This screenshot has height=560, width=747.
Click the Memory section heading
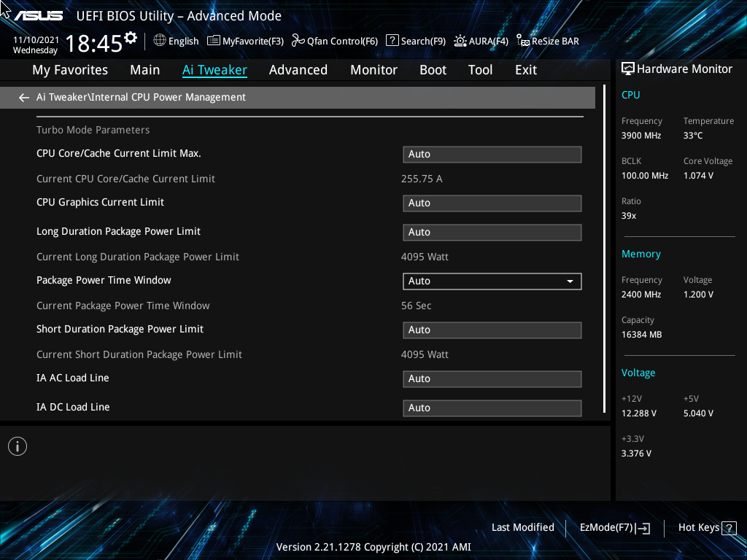[x=640, y=254]
